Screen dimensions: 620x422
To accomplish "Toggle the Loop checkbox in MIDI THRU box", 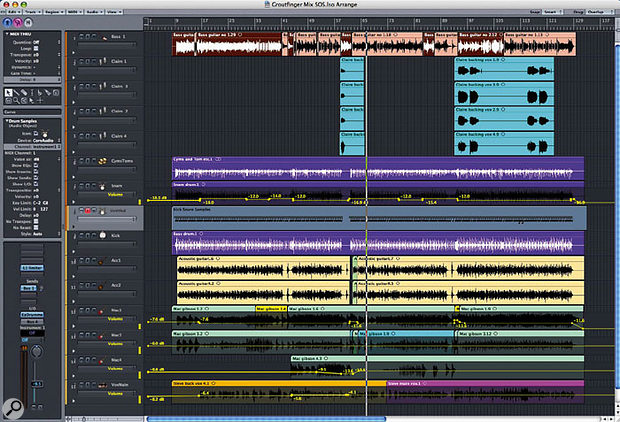I will 36,48.
